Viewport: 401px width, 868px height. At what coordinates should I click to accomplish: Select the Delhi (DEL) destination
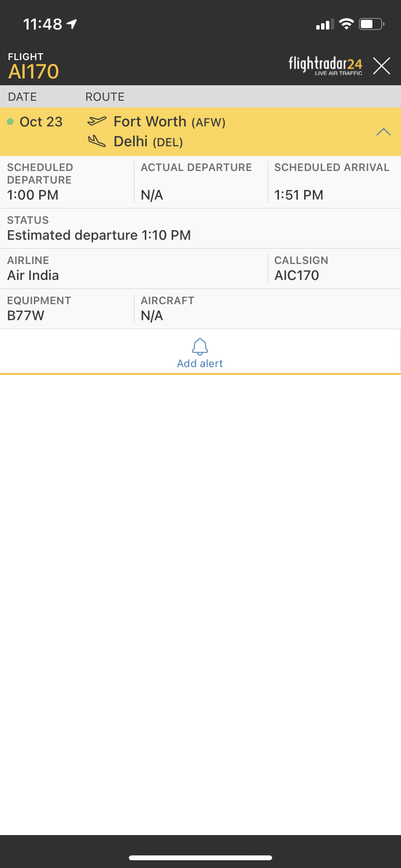pos(148,142)
